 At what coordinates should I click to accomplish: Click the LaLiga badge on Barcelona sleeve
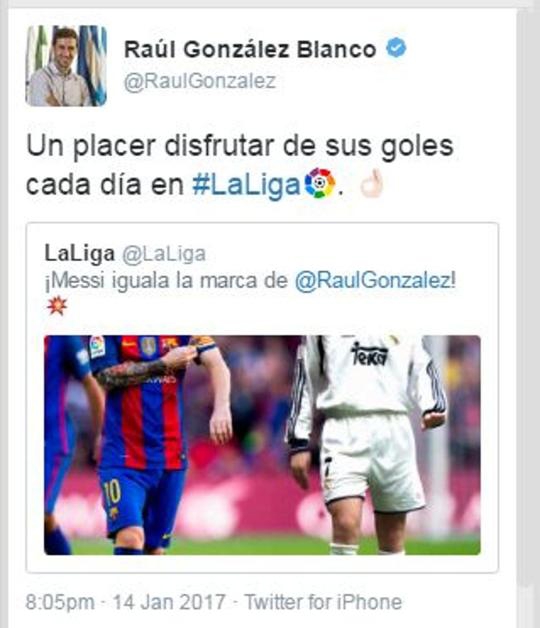tap(97, 347)
